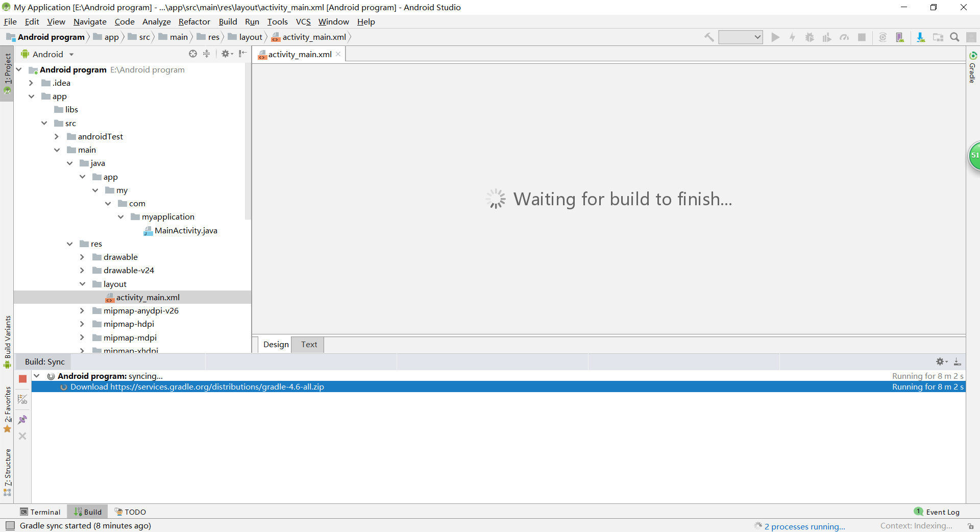Close the activity_main.xml editor tab
Screen dimensions: 980x532
[338, 54]
